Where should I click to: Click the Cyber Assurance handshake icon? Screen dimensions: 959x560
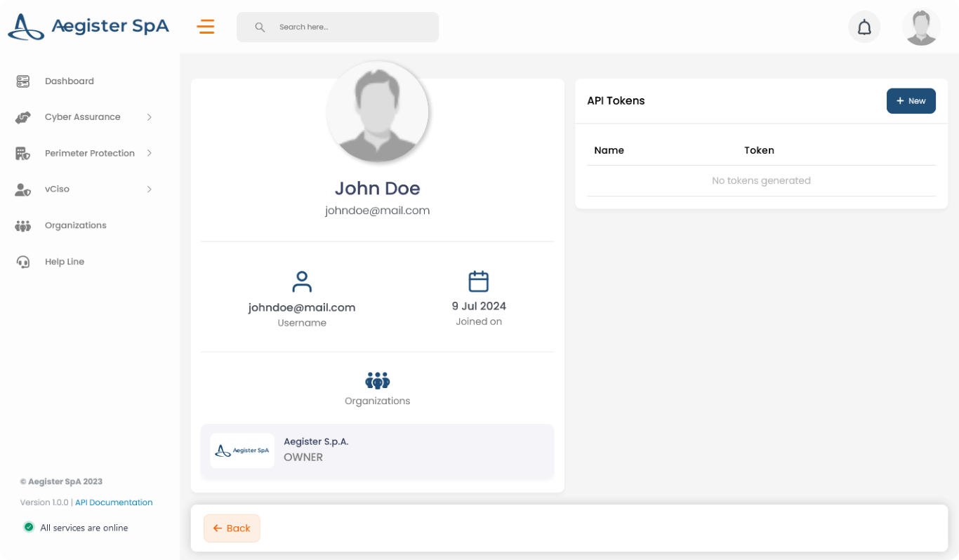23,117
